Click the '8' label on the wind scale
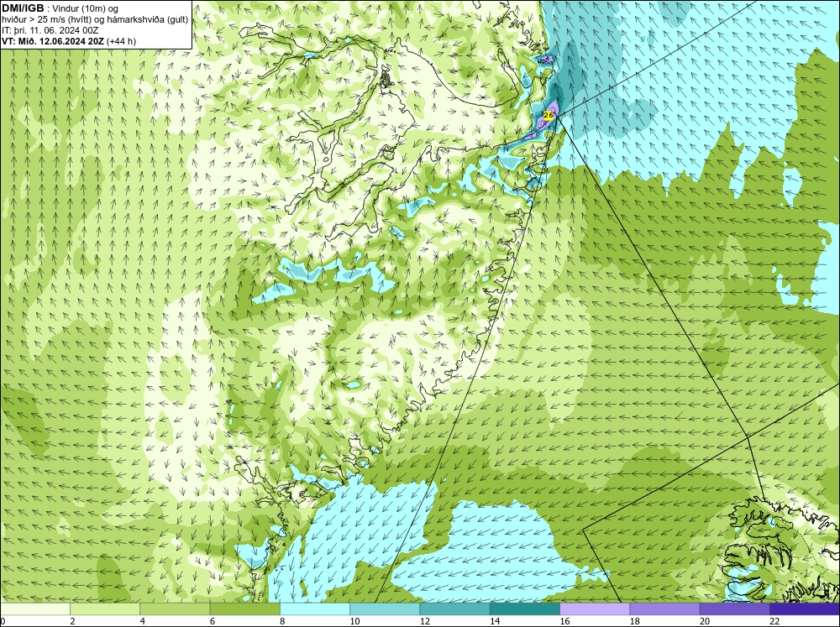840x627 pixels. click(281, 621)
